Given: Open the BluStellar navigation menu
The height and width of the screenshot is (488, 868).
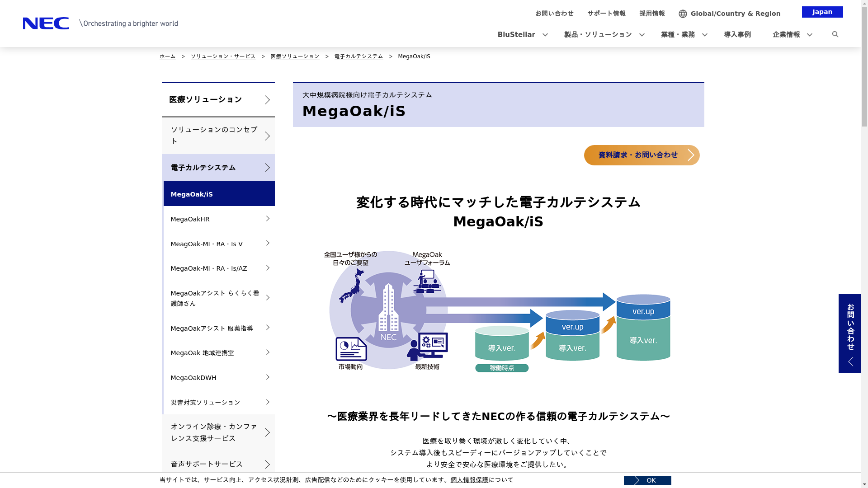Looking at the screenshot, I should click(x=516, y=35).
